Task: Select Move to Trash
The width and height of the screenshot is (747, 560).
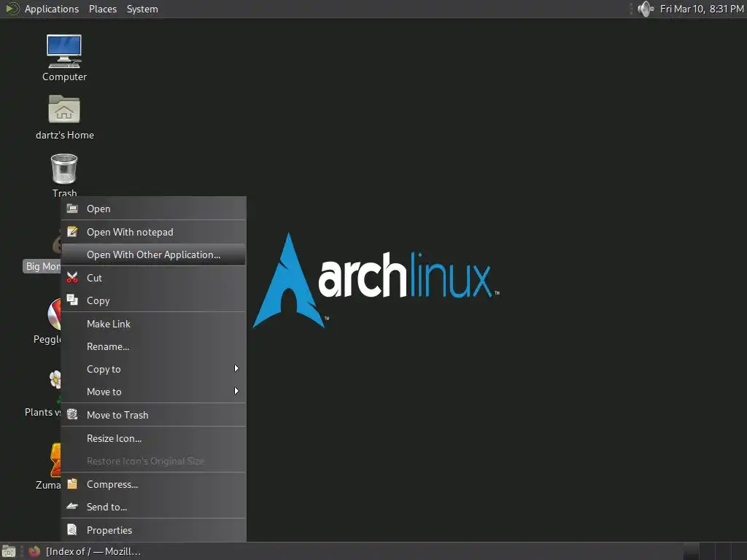Action: 153,415
